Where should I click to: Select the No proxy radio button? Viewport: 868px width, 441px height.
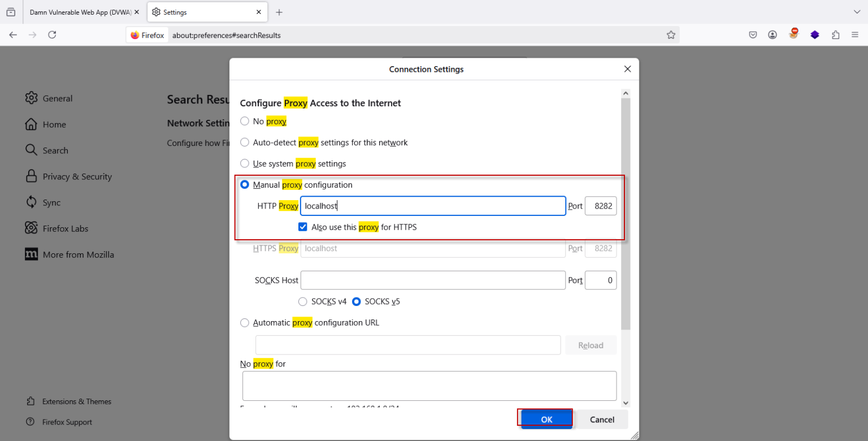pos(245,120)
